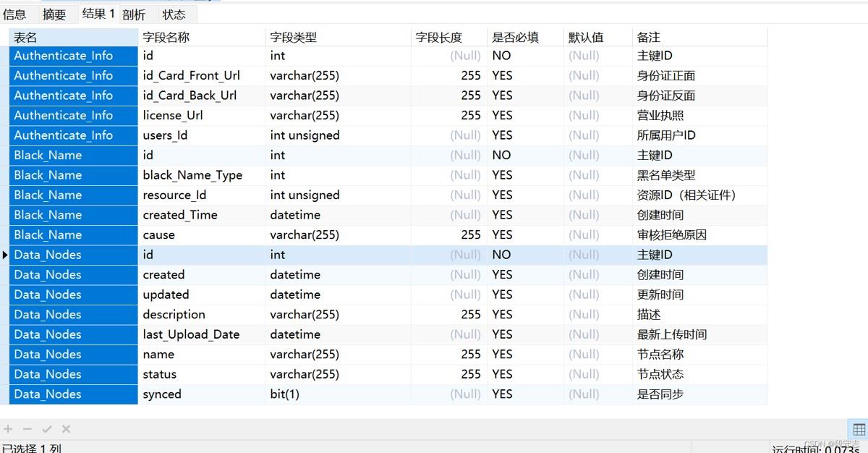Screen dimensions: 868x453
Task: Select the 结果 1 tab
Action: point(98,14)
